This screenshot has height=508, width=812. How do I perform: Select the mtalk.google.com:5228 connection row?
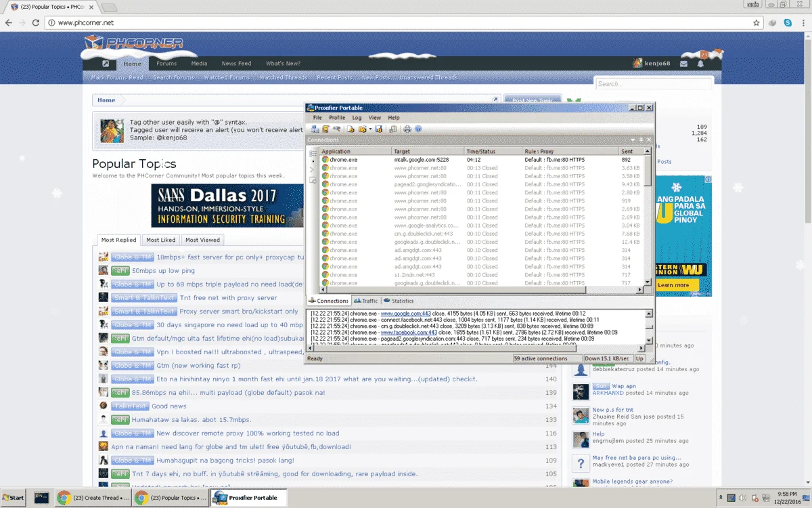click(482, 160)
